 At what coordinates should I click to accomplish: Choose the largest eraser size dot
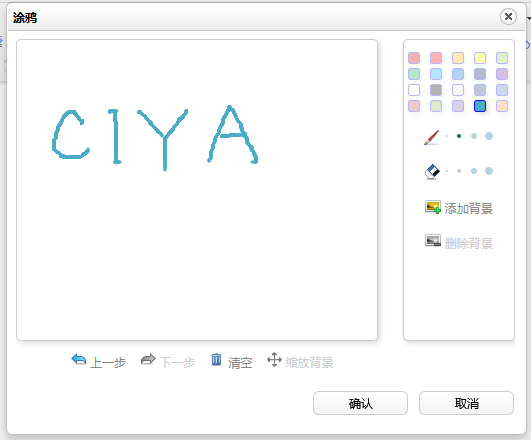[x=489, y=171]
